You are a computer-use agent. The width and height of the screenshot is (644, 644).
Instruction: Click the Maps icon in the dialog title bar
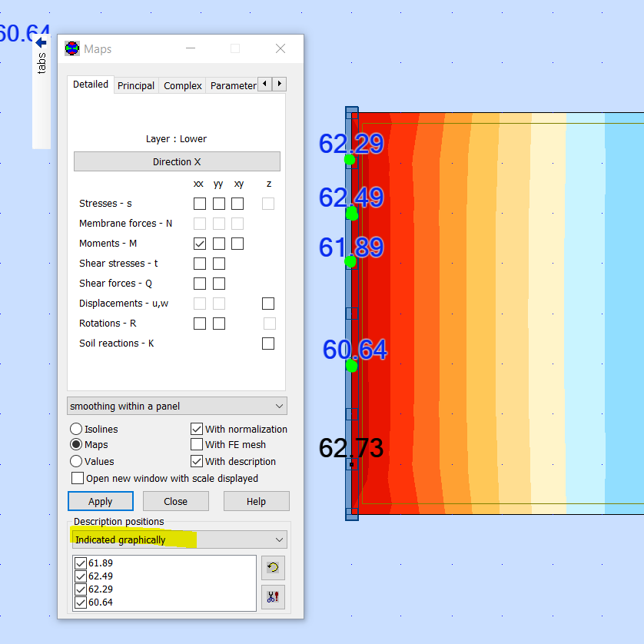[71, 48]
